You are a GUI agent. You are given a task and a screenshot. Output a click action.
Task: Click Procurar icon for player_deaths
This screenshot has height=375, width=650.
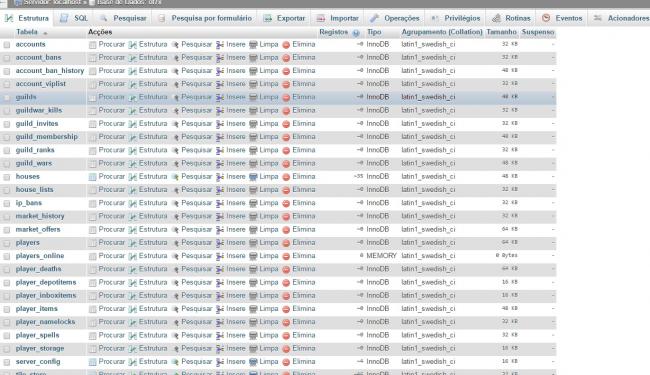[x=92, y=270]
